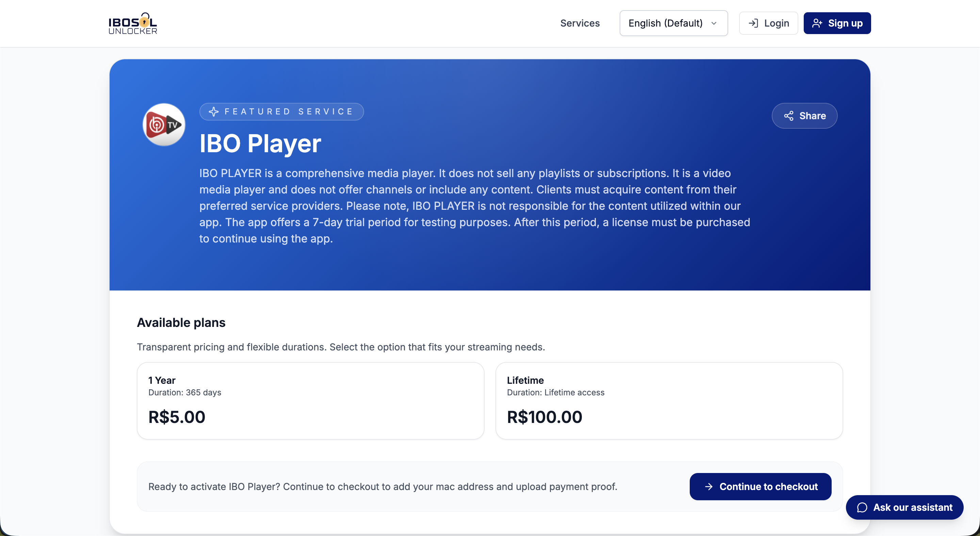Click the IBOSOL Unlocker logo
The image size is (980, 536).
pyautogui.click(x=132, y=23)
